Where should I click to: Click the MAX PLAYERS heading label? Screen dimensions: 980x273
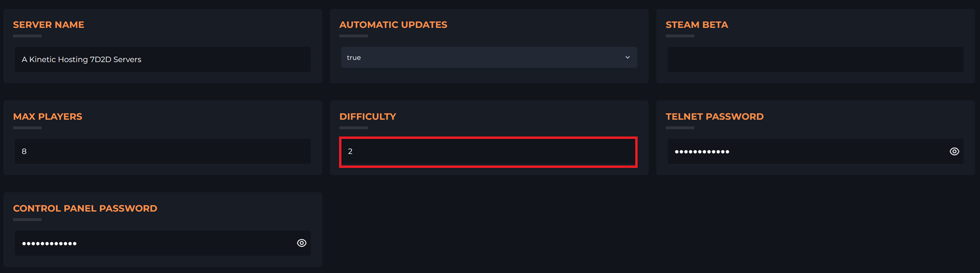click(48, 117)
